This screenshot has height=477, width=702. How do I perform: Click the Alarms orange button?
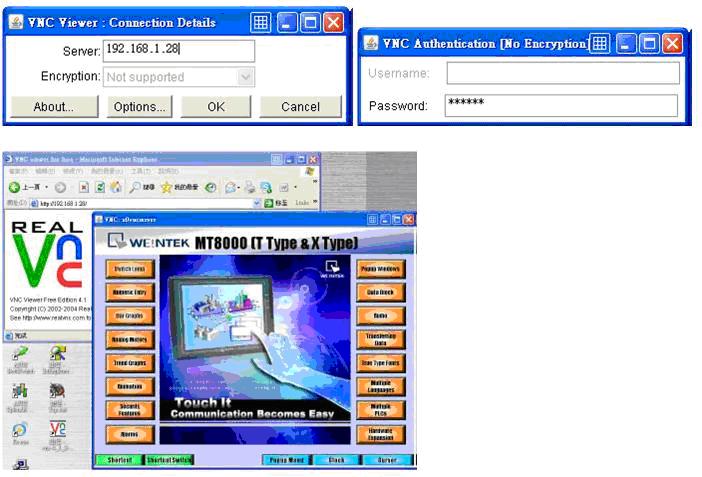pos(130,434)
